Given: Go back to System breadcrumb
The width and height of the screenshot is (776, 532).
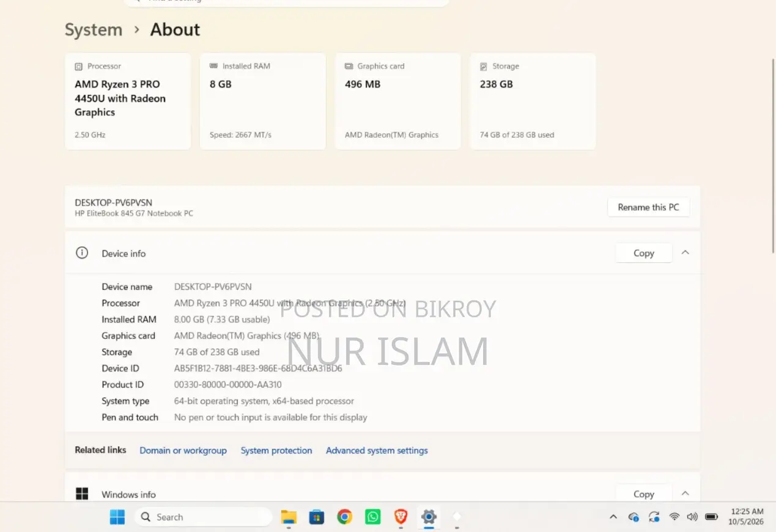Looking at the screenshot, I should [94, 29].
